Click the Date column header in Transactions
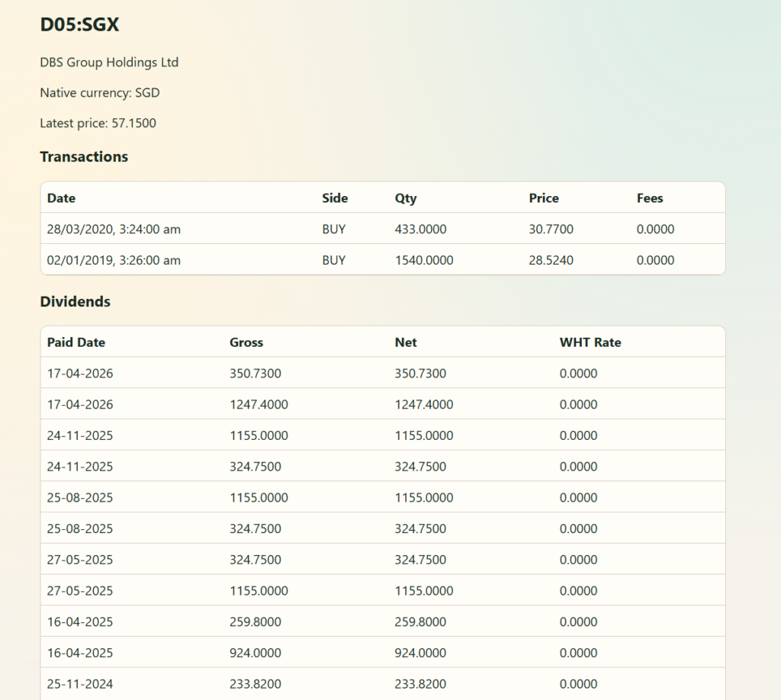Image resolution: width=781 pixels, height=700 pixels. coord(61,198)
